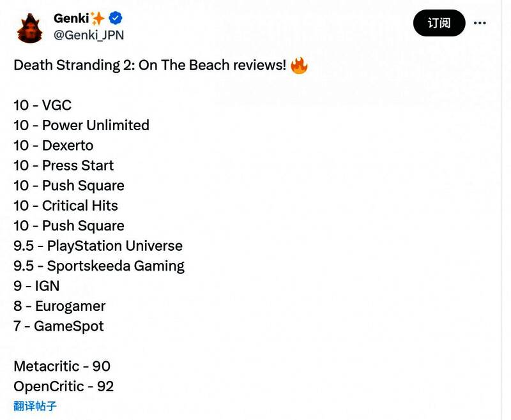This screenshot has height=420, width=511.
Task: Click the PlayStation Universe 9.5 line
Action: [98, 246]
